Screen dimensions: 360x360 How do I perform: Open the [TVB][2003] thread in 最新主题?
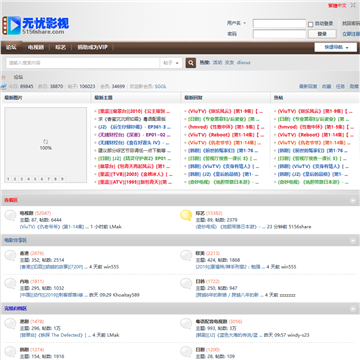pyautogui.click(x=135, y=174)
